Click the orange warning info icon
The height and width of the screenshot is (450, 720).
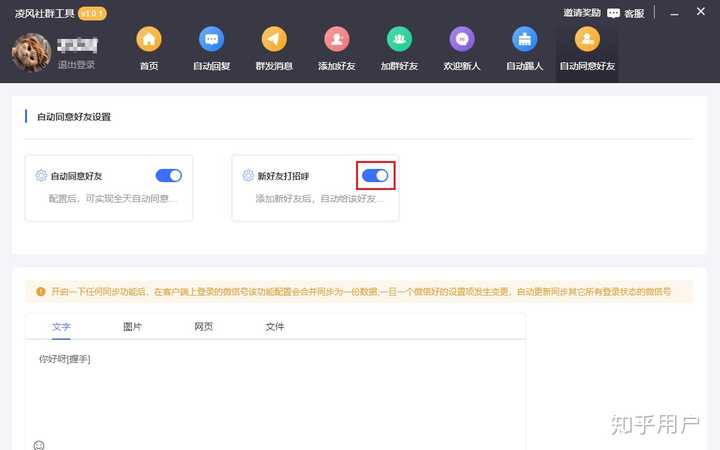click(x=40, y=292)
